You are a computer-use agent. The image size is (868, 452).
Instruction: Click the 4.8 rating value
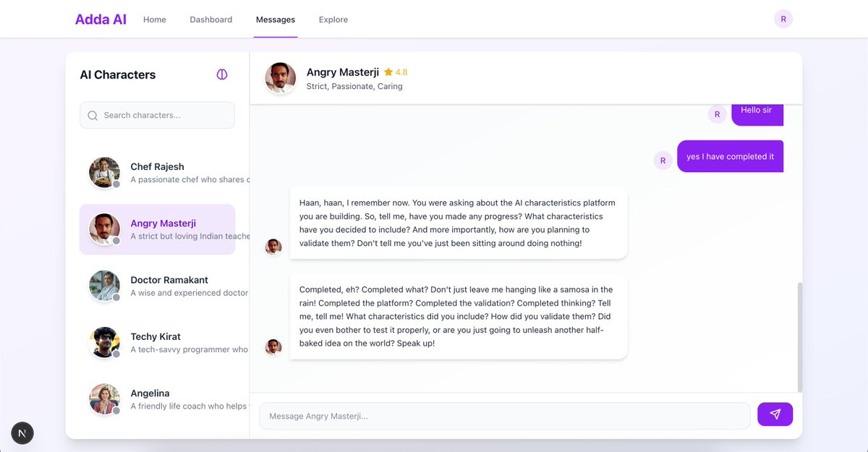401,72
